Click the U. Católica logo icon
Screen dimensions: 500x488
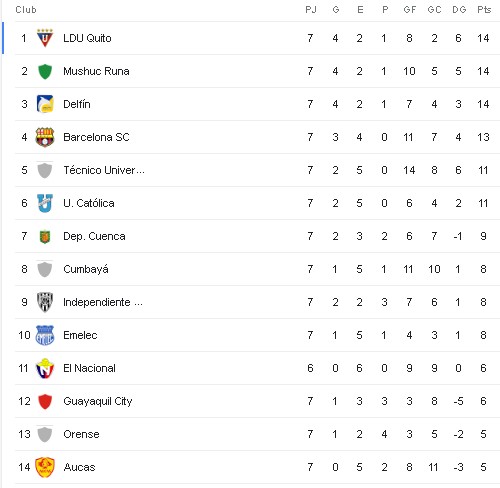click(45, 203)
